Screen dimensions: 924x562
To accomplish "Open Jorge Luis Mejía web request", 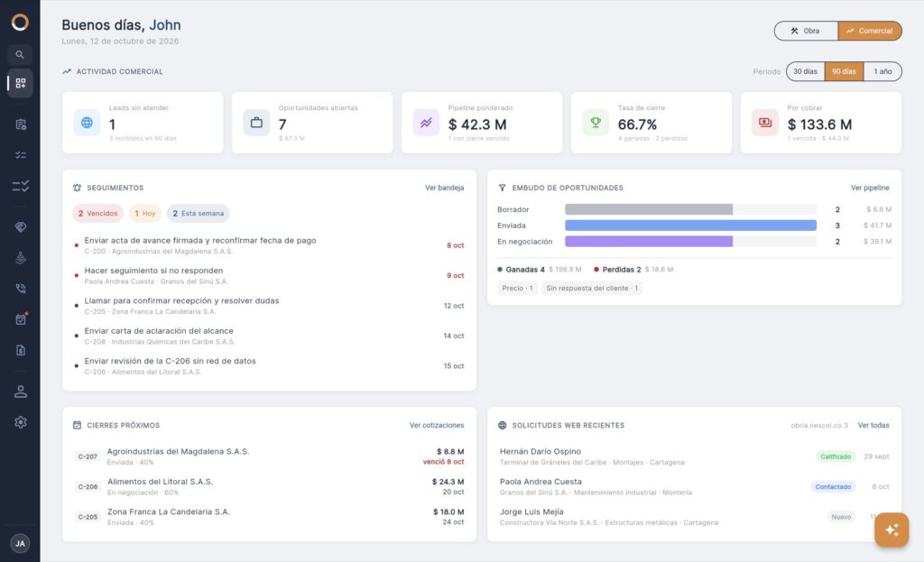I will [694, 517].
